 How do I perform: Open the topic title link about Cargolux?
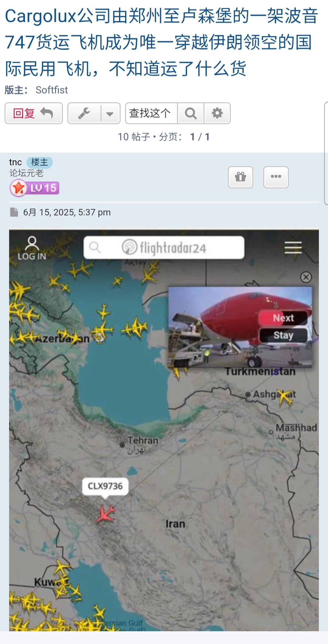(x=161, y=42)
